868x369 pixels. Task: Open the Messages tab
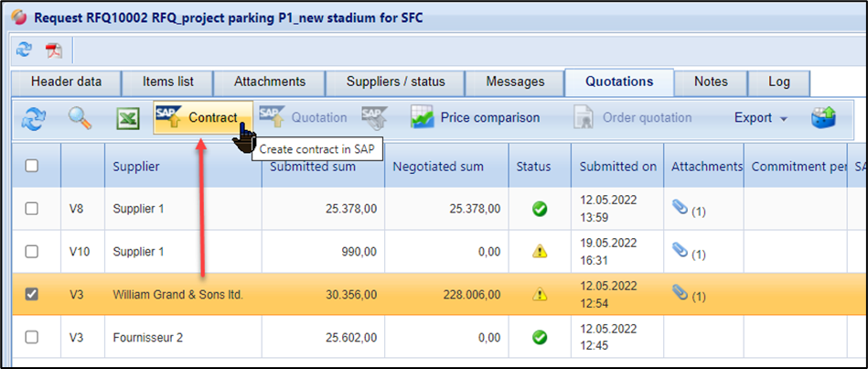pos(515,81)
